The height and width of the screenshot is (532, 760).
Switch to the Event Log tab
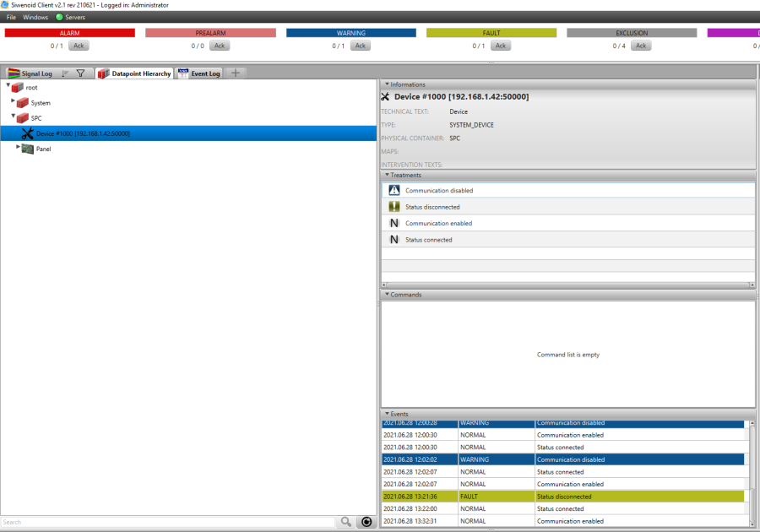199,73
